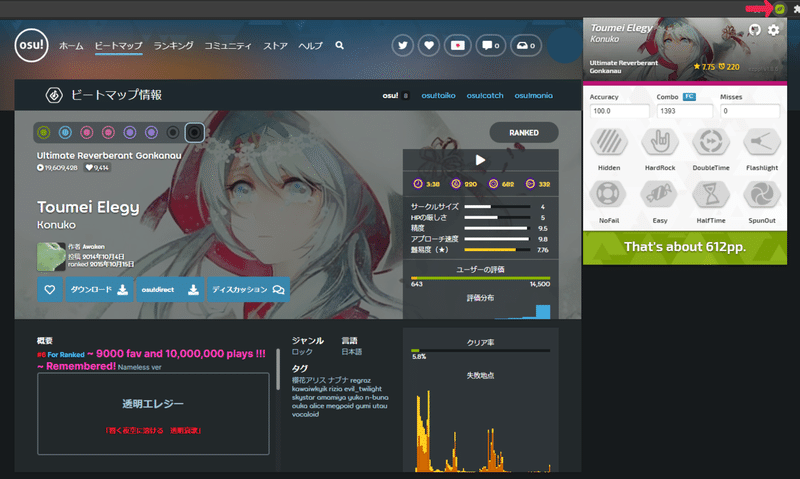Click the ダウンロード button

click(x=99, y=289)
